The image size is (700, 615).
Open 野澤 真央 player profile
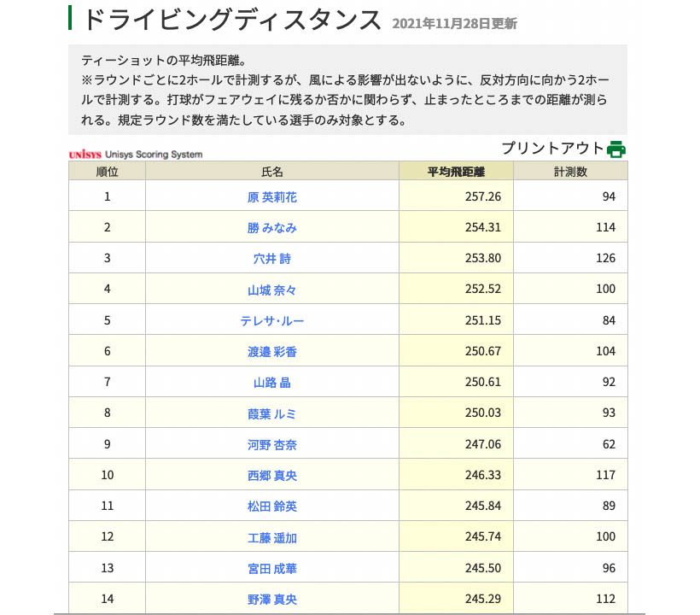click(272, 599)
